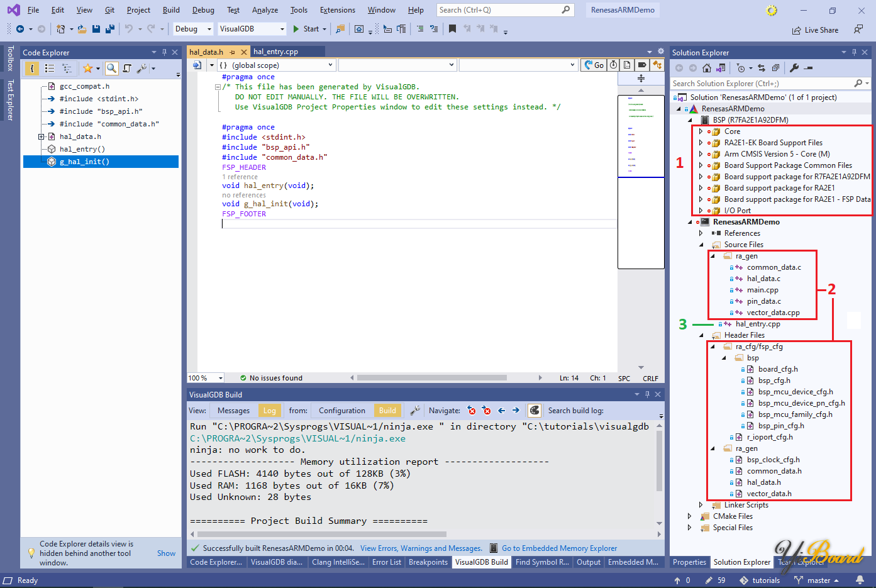The height and width of the screenshot is (588, 876).
Task: Collapse the Source Files folder
Action: tap(701, 245)
